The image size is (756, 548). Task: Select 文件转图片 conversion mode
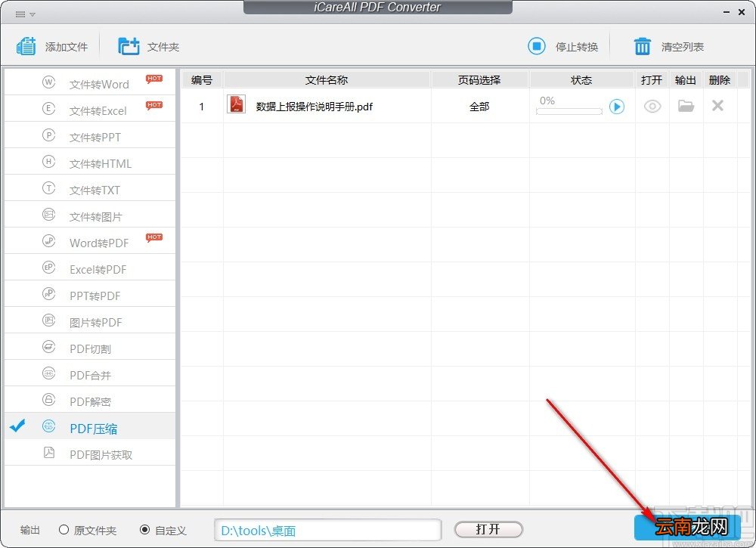click(x=90, y=215)
